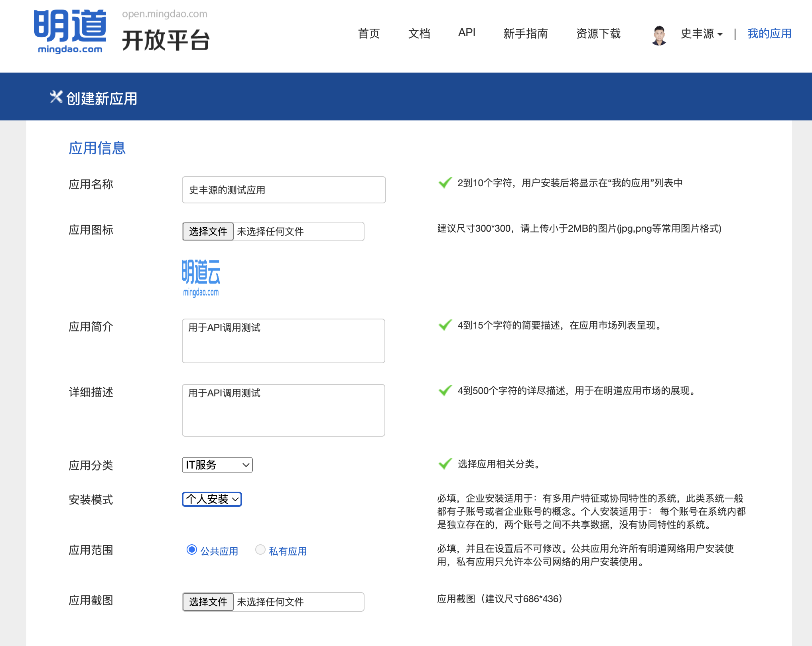Click the 应用名称 text input field

click(284, 190)
